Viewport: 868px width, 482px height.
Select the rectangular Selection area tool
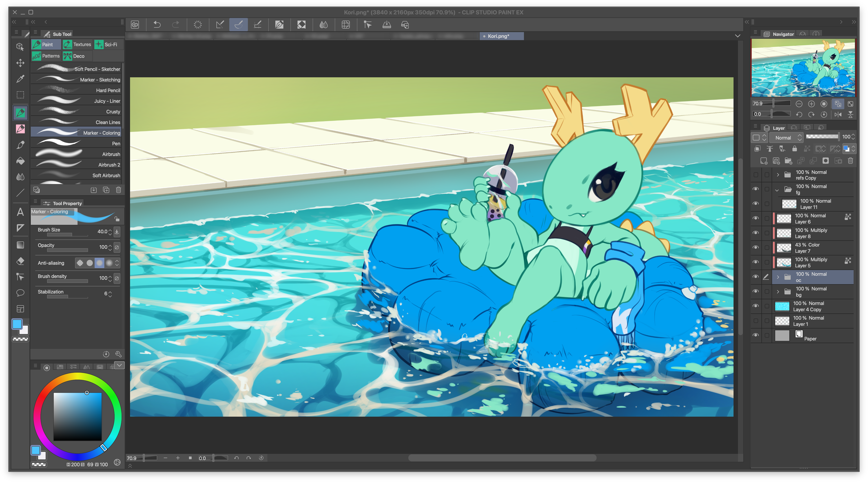(x=20, y=95)
